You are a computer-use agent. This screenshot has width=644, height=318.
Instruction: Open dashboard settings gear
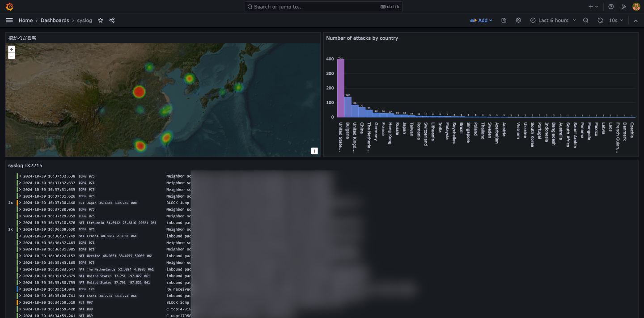pyautogui.click(x=518, y=21)
